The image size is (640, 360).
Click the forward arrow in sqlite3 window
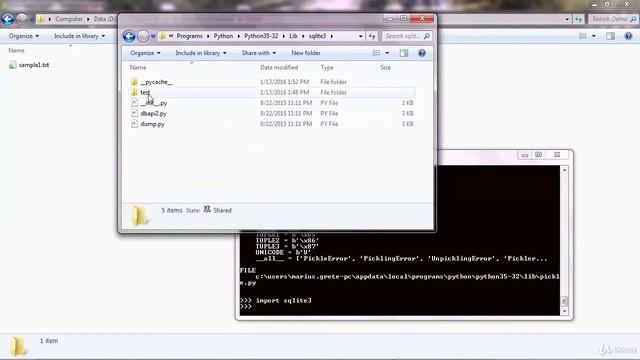click(x=143, y=36)
